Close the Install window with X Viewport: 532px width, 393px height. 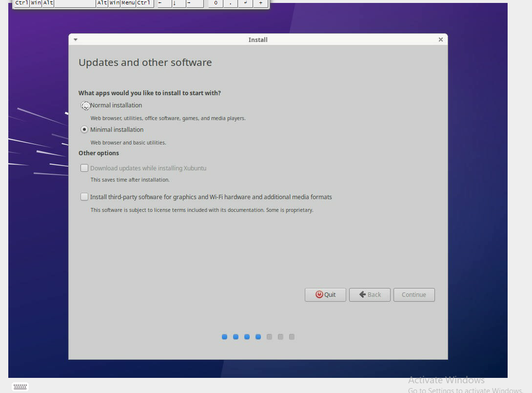pos(440,40)
